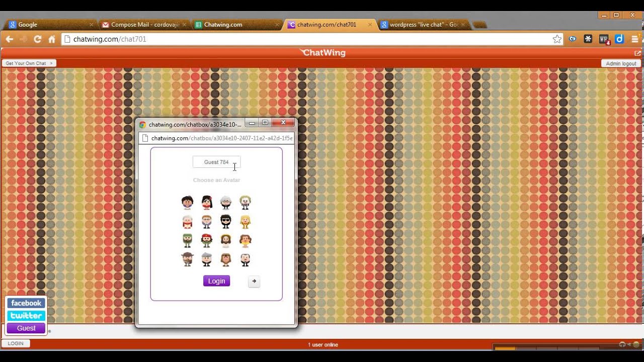Select the bearded avatar in green military cap
The image size is (644, 362).
[x=188, y=240]
